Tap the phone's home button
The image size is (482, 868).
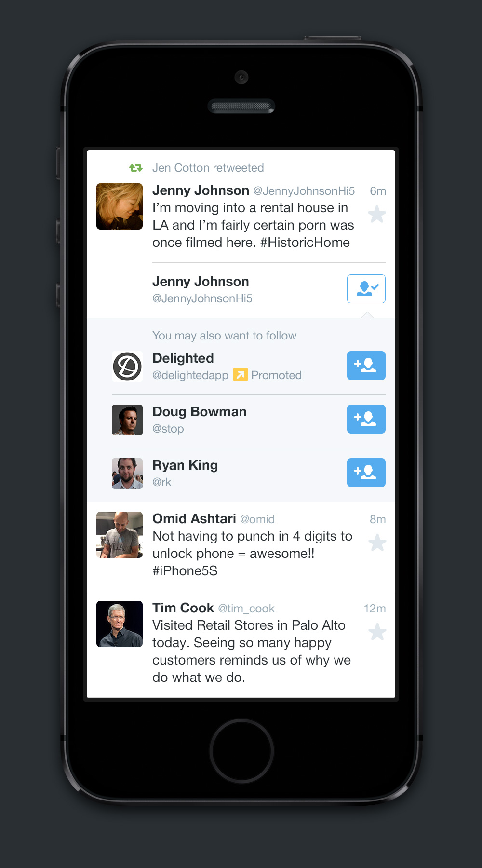241,751
